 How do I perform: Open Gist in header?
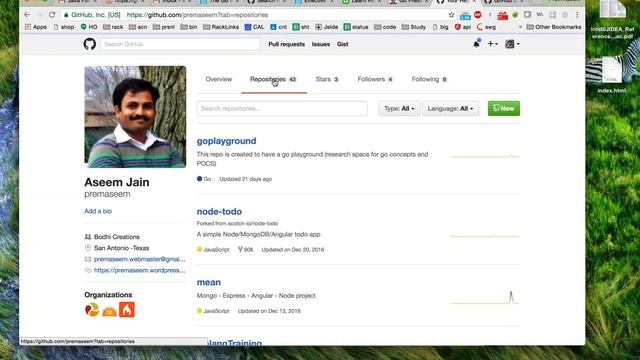tap(342, 44)
